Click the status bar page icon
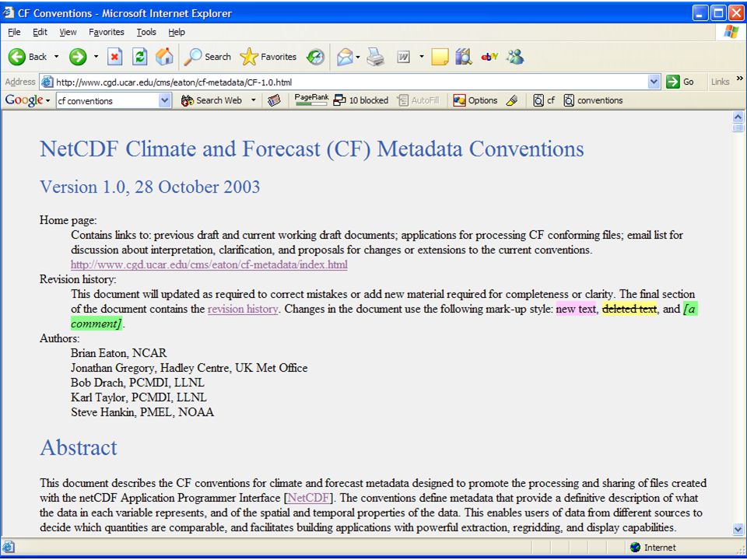747x560 pixels. coord(9,547)
